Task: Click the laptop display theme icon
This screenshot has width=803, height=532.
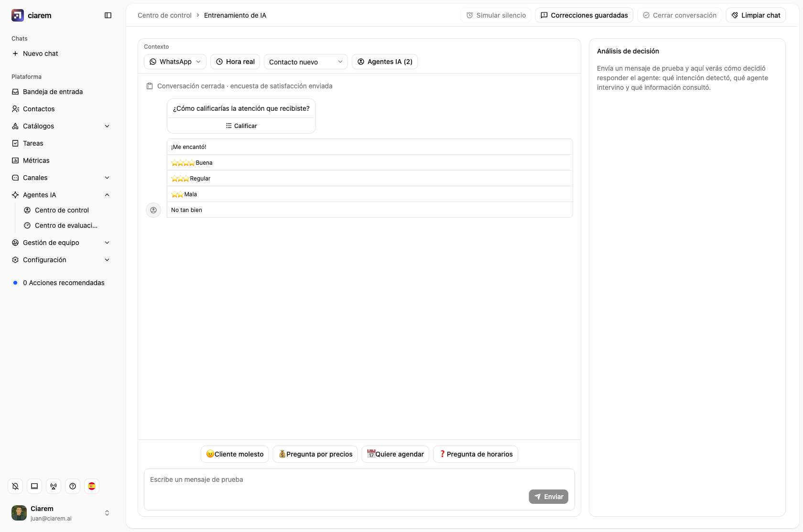Action: pyautogui.click(x=34, y=486)
